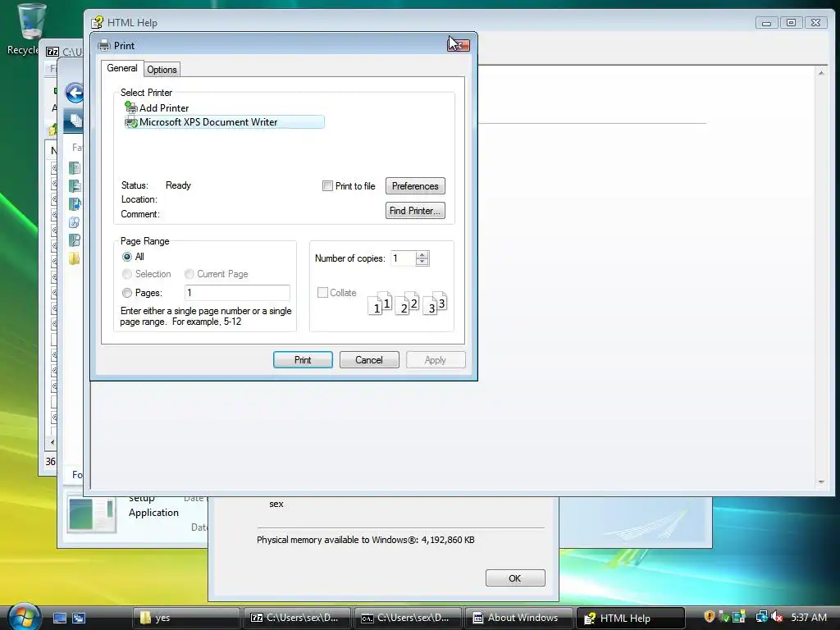Image resolution: width=840 pixels, height=630 pixels.
Task: Switch to the Options tab
Action: click(162, 70)
